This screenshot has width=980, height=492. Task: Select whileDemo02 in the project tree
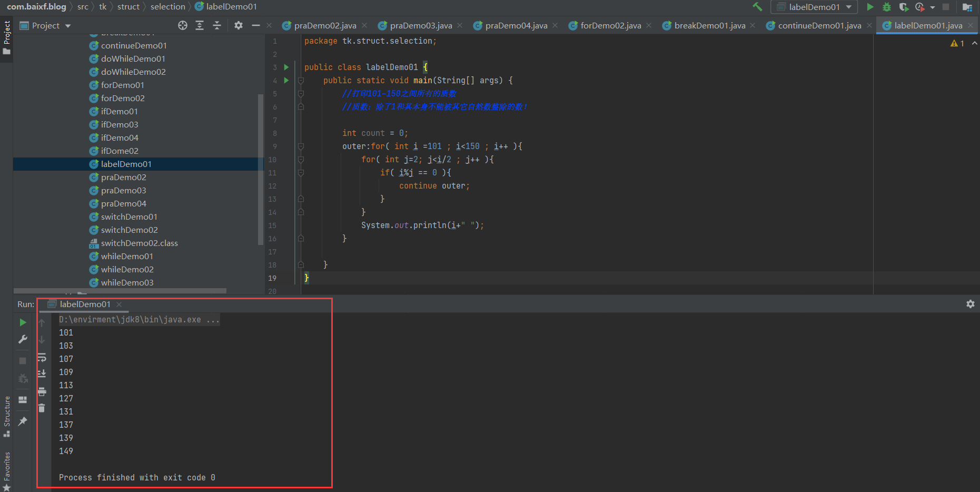coord(127,270)
